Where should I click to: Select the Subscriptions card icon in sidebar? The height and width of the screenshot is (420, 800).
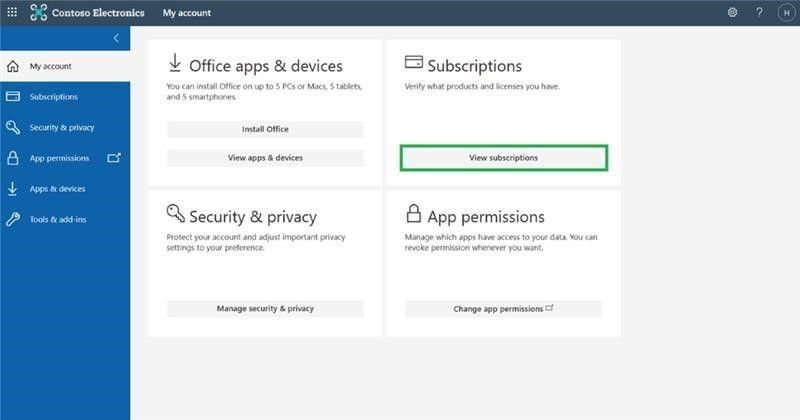pyautogui.click(x=13, y=96)
